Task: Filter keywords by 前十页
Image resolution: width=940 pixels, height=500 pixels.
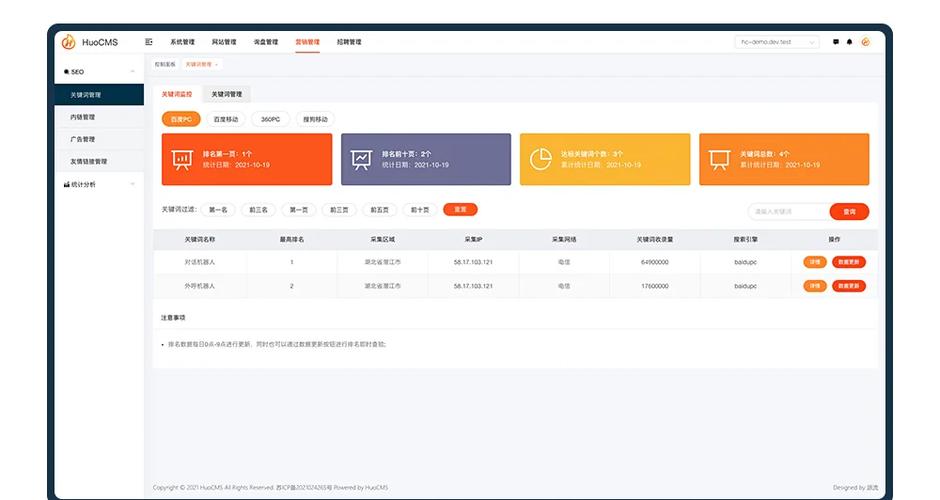Action: tap(420, 210)
